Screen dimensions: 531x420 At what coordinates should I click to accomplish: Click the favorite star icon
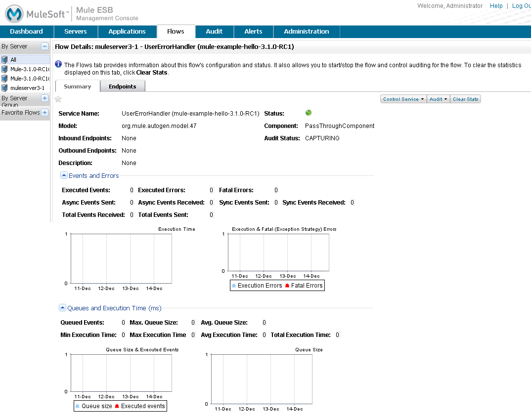click(x=58, y=99)
